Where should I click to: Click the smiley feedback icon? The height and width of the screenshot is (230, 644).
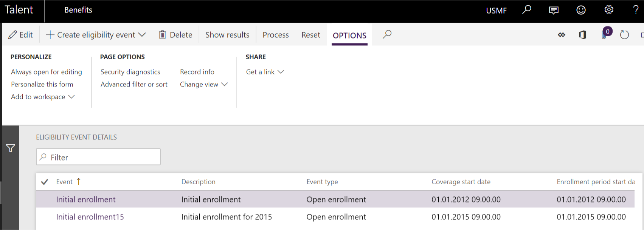581,10
